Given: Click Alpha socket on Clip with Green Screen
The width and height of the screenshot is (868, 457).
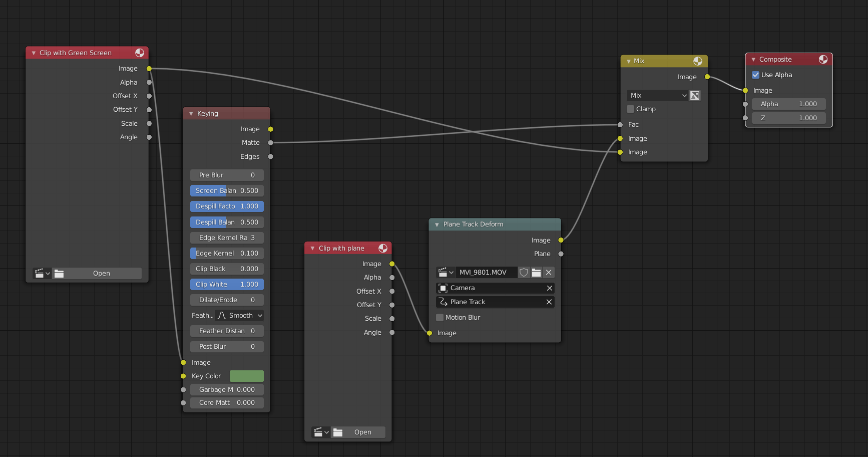Looking at the screenshot, I should pos(149,82).
